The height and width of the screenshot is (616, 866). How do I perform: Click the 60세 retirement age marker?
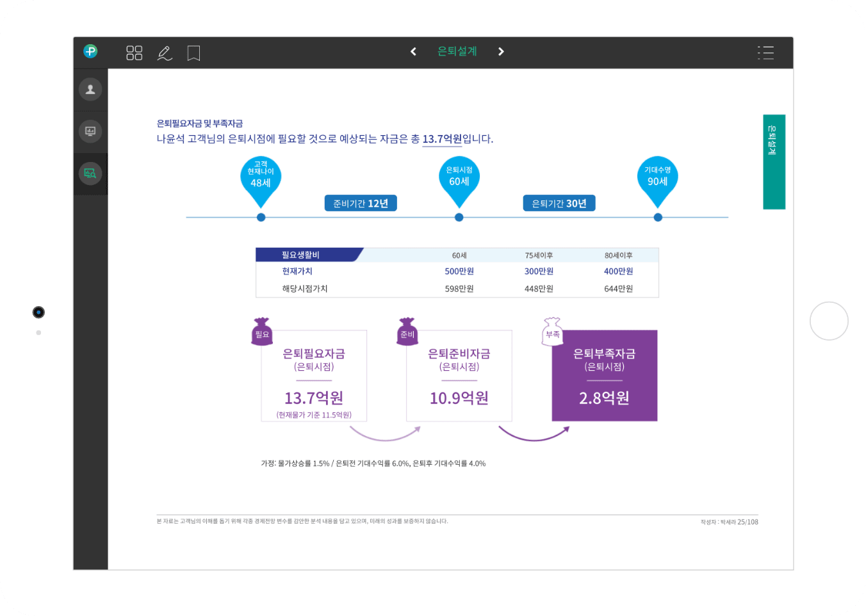(459, 182)
